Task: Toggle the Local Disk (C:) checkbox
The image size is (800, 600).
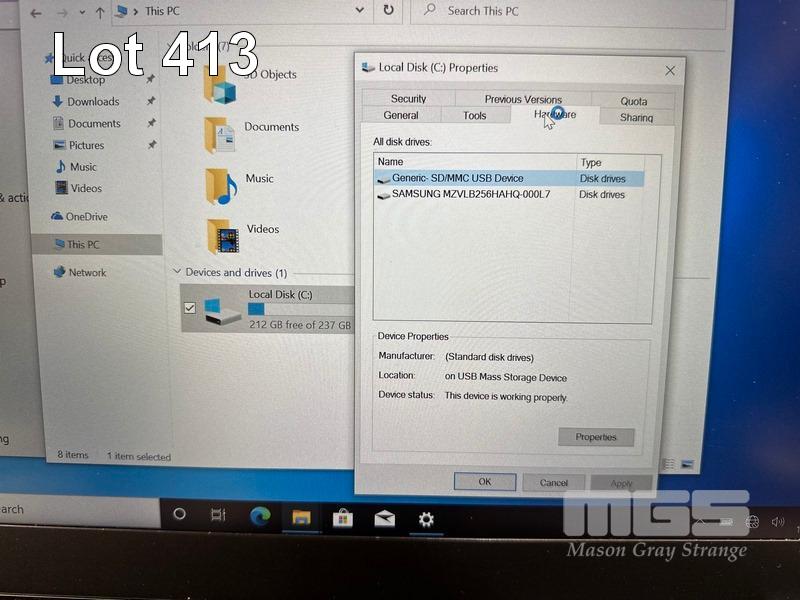Action: coord(190,308)
